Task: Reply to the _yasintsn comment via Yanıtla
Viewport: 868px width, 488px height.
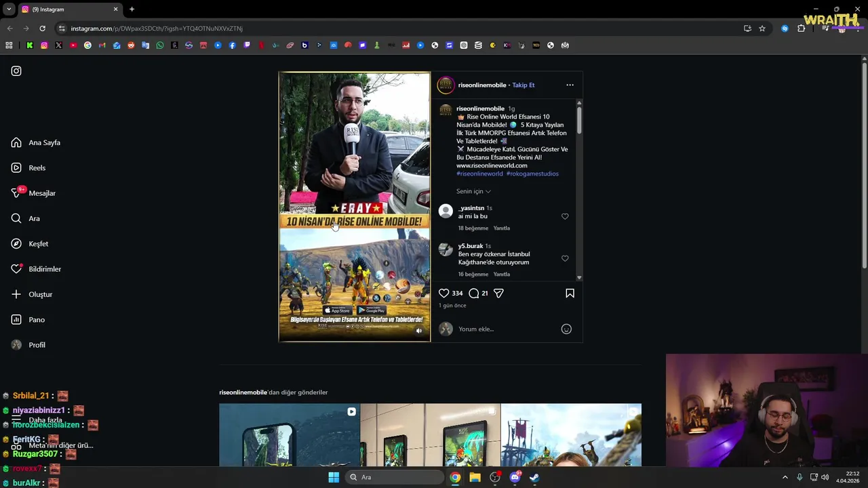Action: pyautogui.click(x=502, y=228)
